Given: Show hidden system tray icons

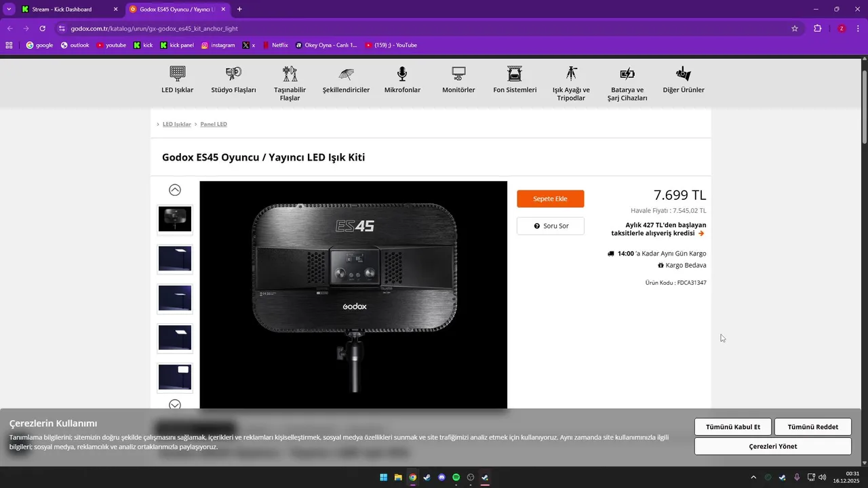Looking at the screenshot, I should pos(753,477).
